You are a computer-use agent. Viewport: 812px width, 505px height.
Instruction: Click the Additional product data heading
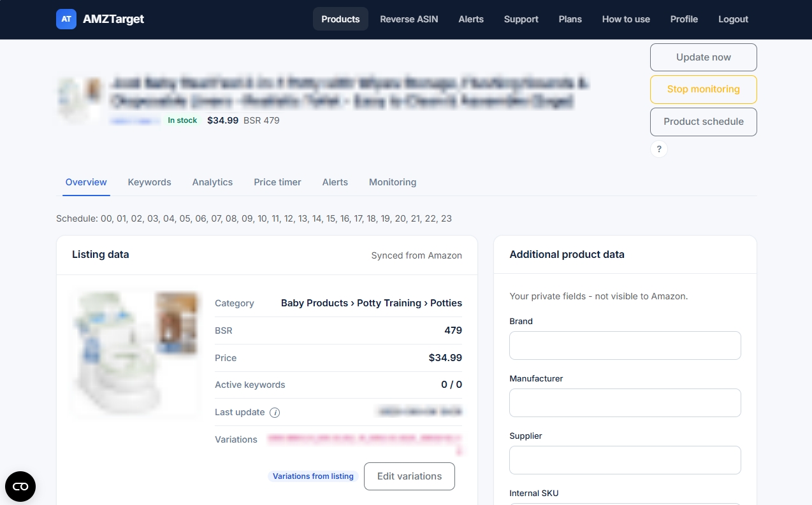[567, 255]
